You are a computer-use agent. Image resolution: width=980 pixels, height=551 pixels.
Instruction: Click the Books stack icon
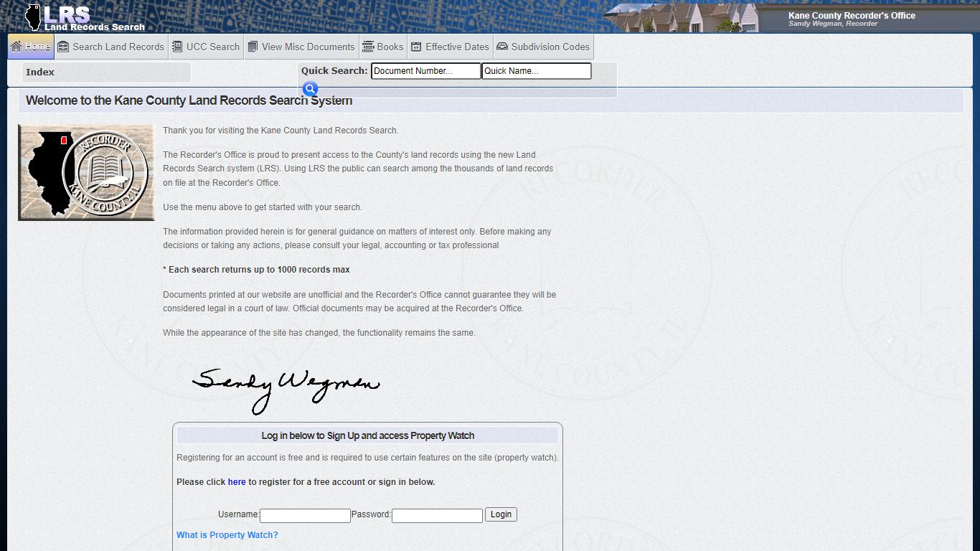[368, 47]
